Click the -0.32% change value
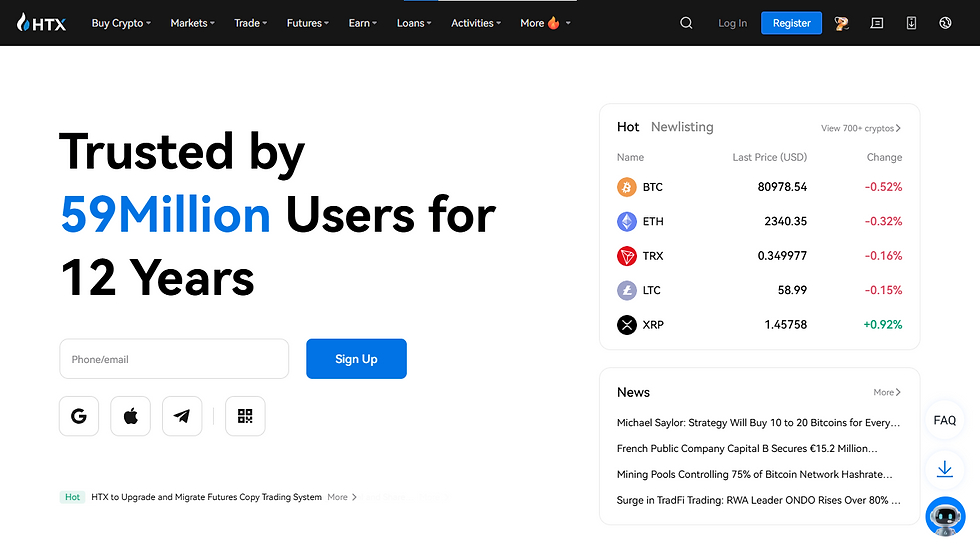This screenshot has width=980, height=551. point(883,221)
